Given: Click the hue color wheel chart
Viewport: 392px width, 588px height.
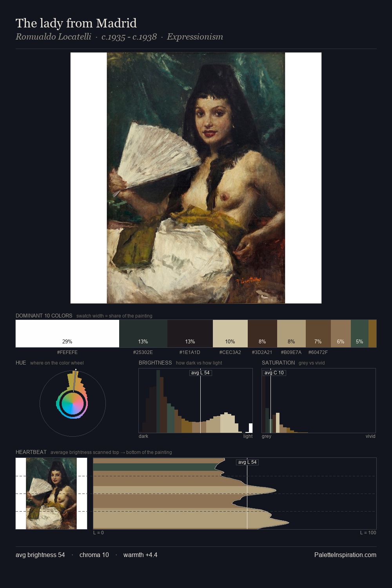Looking at the screenshot, I should click(73, 403).
